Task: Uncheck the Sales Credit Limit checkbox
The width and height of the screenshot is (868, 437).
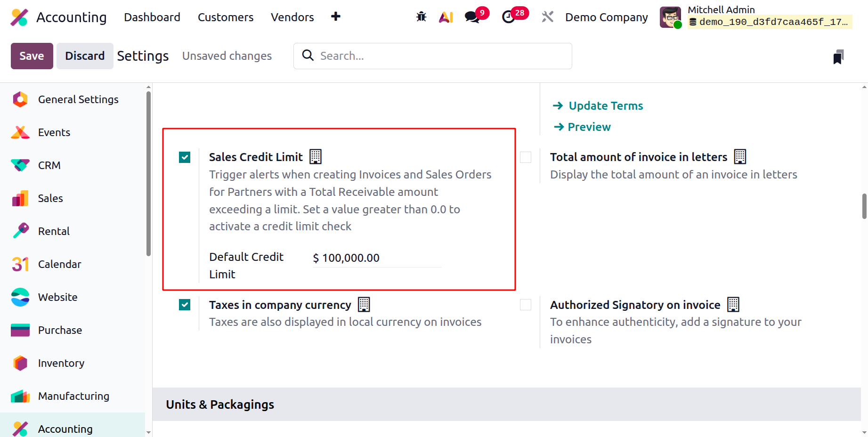Action: [x=185, y=157]
